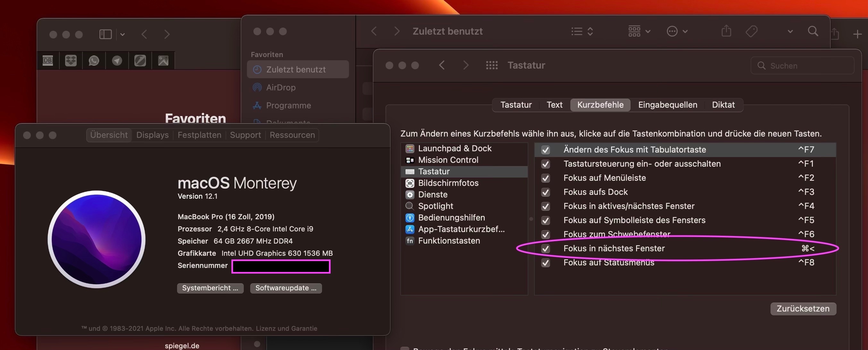Open the Finder search magnifier icon
Screen dimensions: 868x350
click(813, 31)
